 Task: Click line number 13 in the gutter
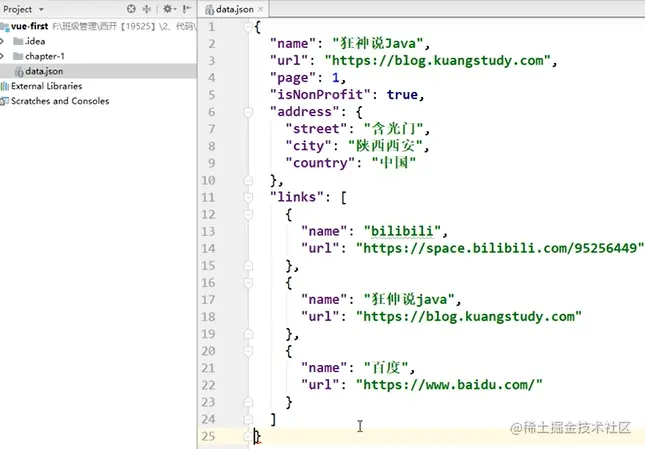click(x=208, y=231)
